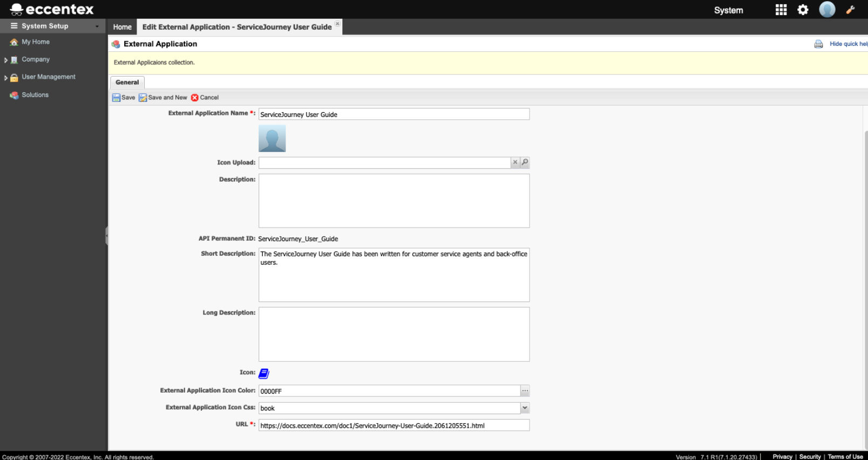
Task: Expand the User Management tree node
Action: pyautogui.click(x=6, y=78)
